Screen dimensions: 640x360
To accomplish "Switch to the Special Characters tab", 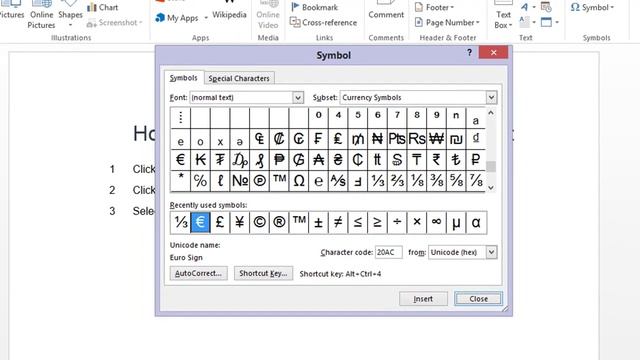I will [x=239, y=78].
